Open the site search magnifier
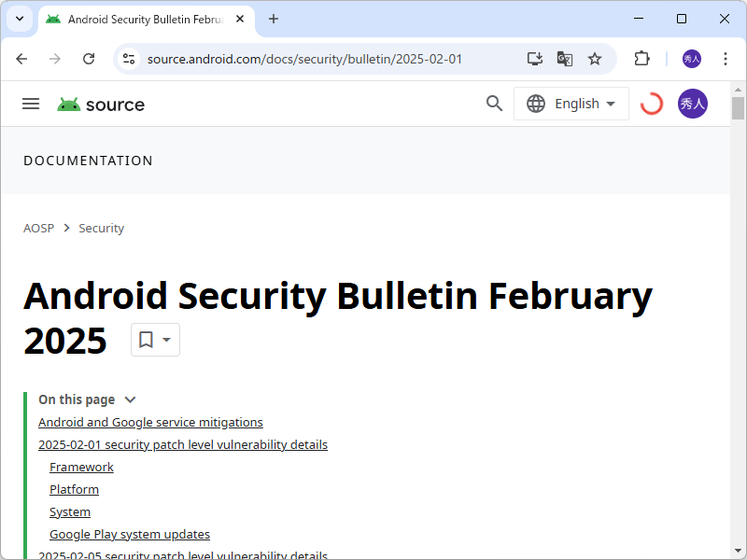The height and width of the screenshot is (560, 747). [x=494, y=104]
